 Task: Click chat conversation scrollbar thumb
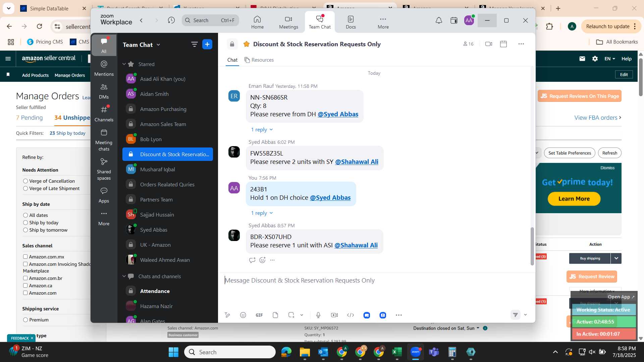[x=532, y=246]
